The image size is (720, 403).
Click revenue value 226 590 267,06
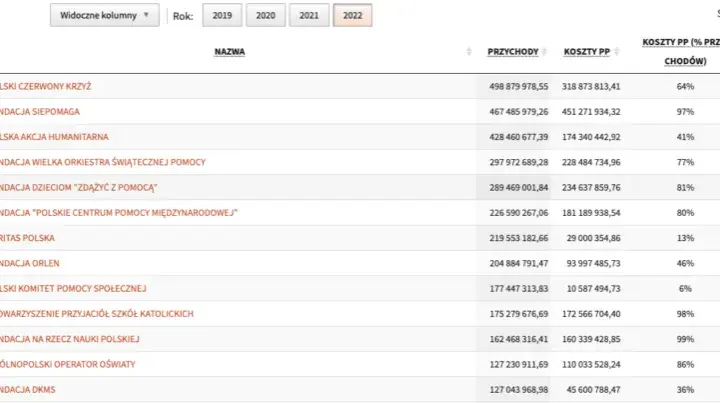coord(518,213)
